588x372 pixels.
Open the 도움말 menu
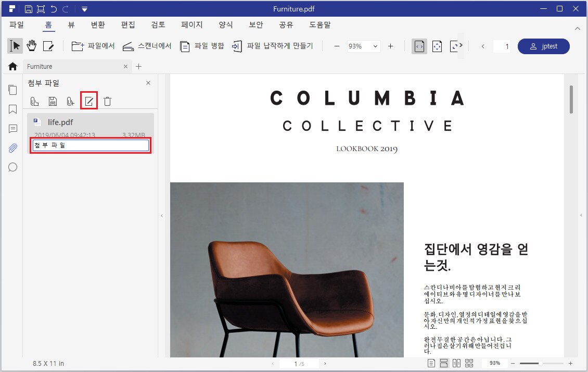(320, 25)
